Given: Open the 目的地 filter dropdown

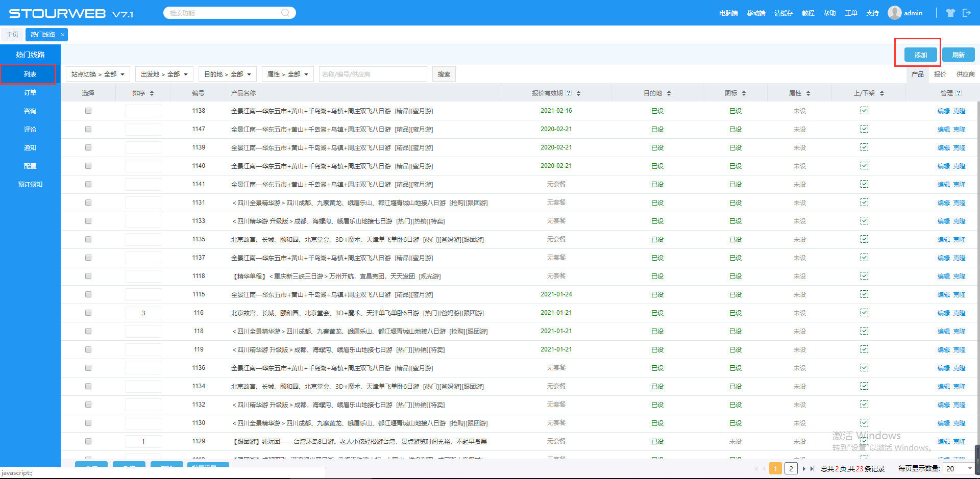Looking at the screenshot, I should tap(228, 74).
